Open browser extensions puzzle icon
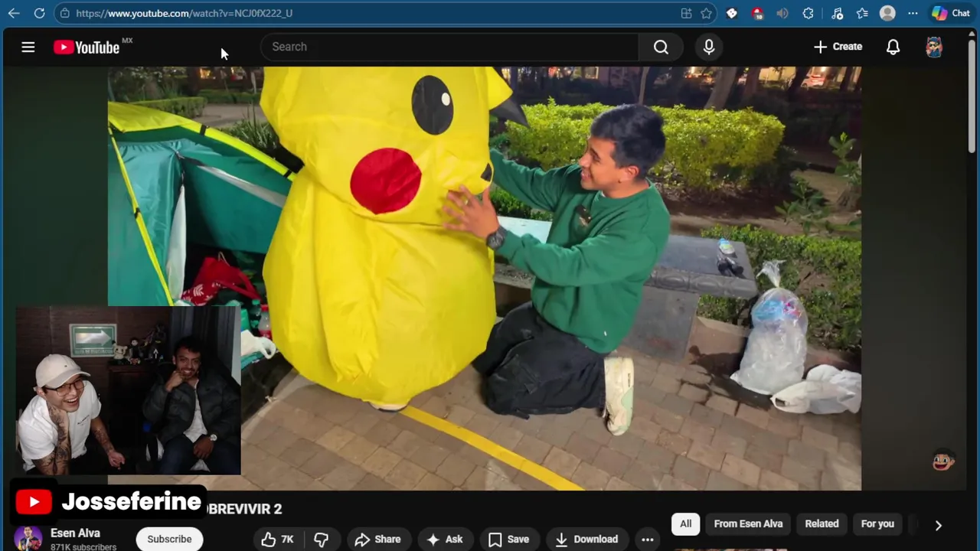Viewport: 980px width, 551px height. pos(808,13)
